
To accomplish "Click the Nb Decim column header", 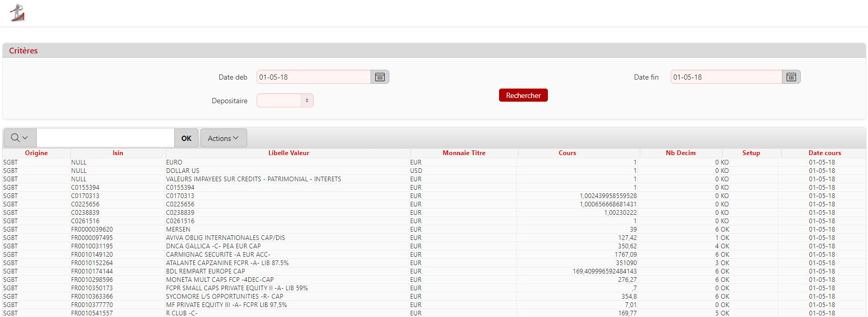I will click(680, 153).
